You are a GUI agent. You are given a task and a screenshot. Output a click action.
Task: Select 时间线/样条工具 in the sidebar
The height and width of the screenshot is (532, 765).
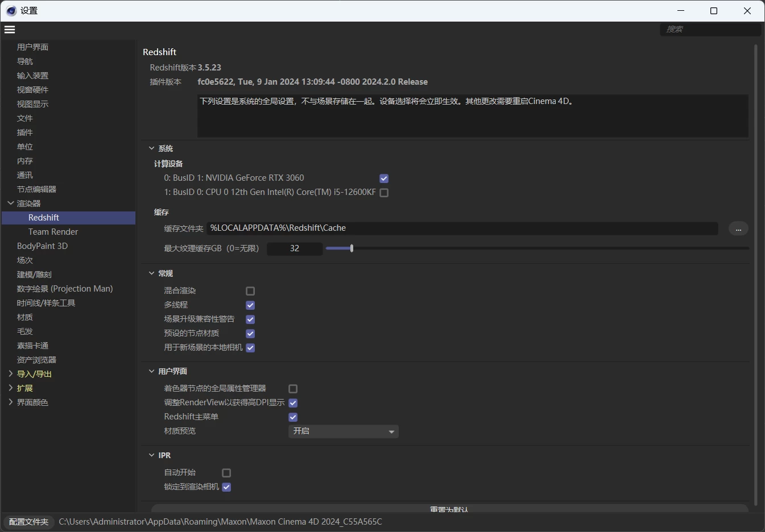coord(46,303)
